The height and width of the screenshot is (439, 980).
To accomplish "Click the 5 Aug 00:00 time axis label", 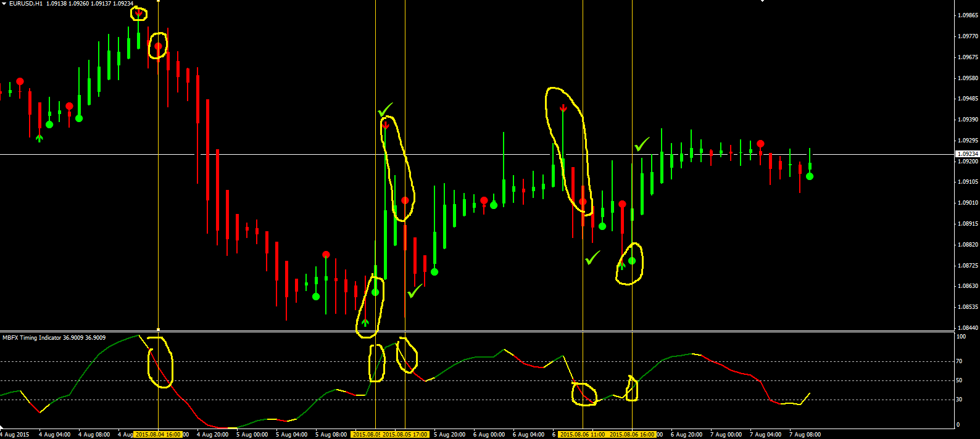I will click(252, 435).
